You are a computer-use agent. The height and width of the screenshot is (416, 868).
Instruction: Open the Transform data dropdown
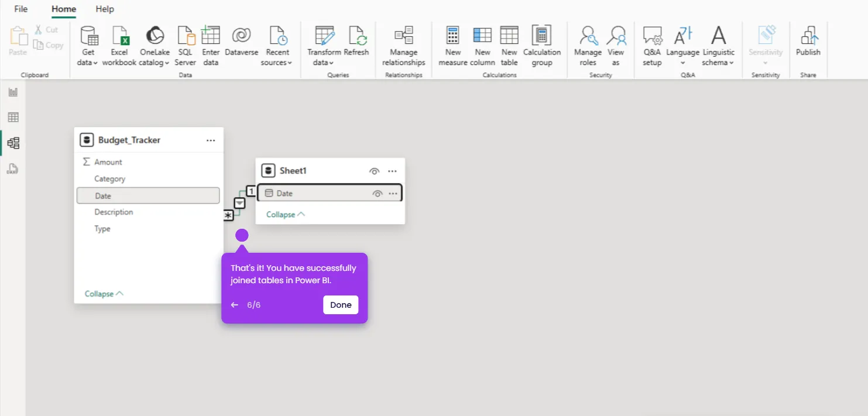click(324, 46)
